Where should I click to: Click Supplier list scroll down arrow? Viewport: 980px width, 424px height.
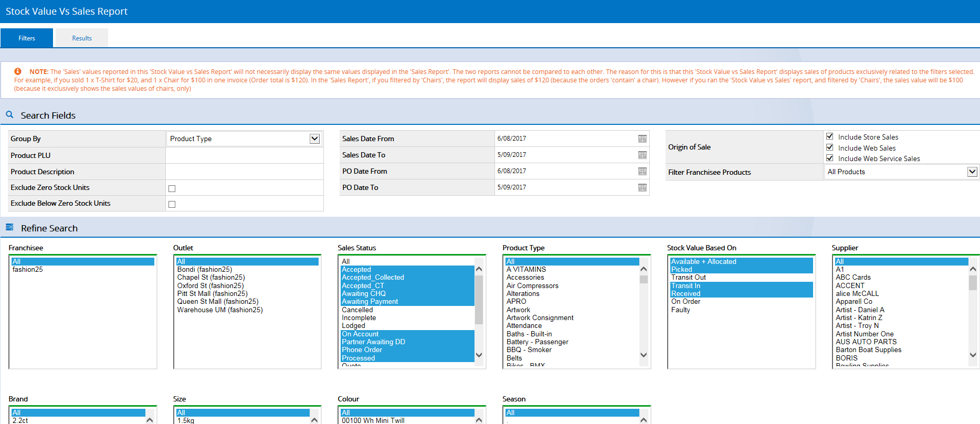click(x=973, y=355)
